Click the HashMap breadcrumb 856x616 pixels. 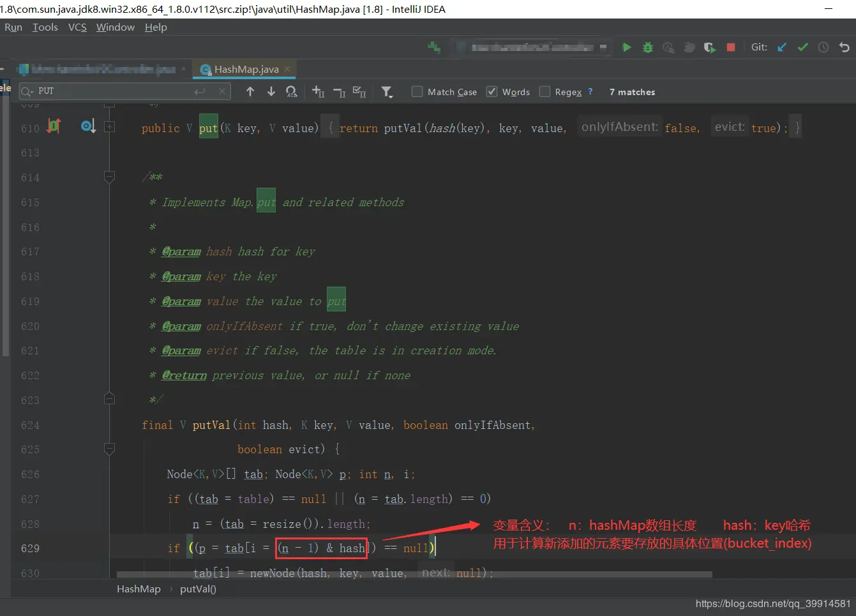click(139, 589)
